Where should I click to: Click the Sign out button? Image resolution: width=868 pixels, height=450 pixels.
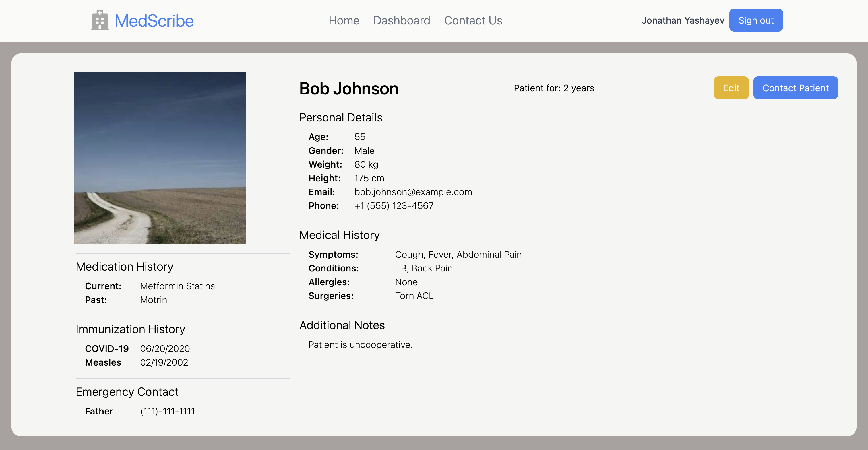point(755,20)
